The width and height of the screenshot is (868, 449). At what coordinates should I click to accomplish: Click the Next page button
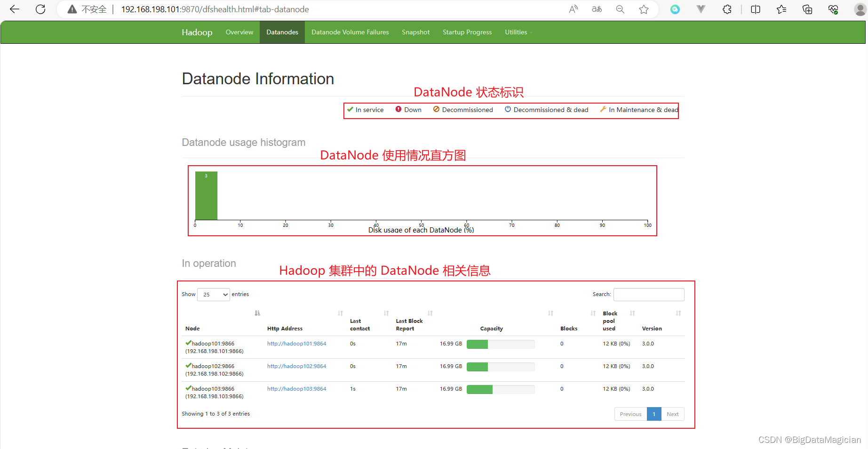click(673, 414)
